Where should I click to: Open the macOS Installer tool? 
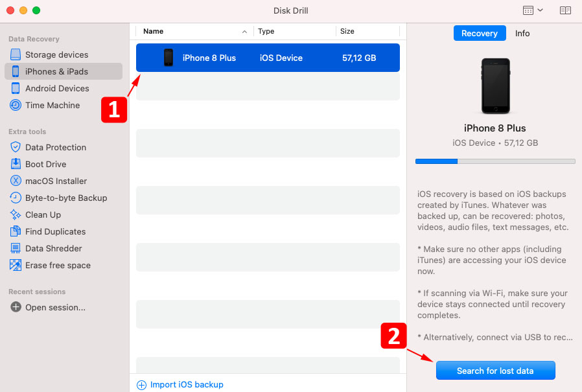pyautogui.click(x=64, y=181)
